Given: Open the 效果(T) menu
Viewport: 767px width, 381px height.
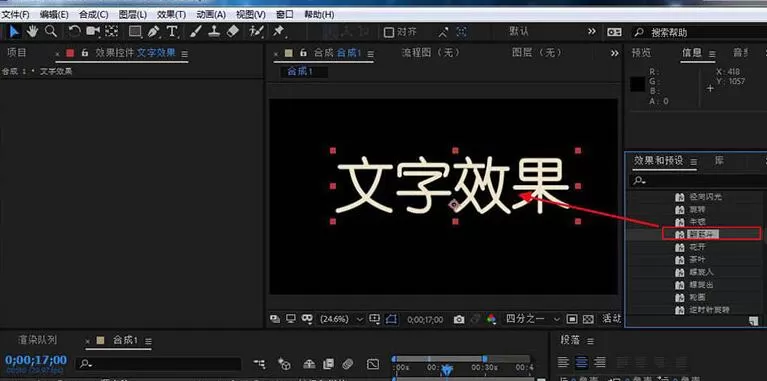Looking at the screenshot, I should pyautogui.click(x=172, y=15).
